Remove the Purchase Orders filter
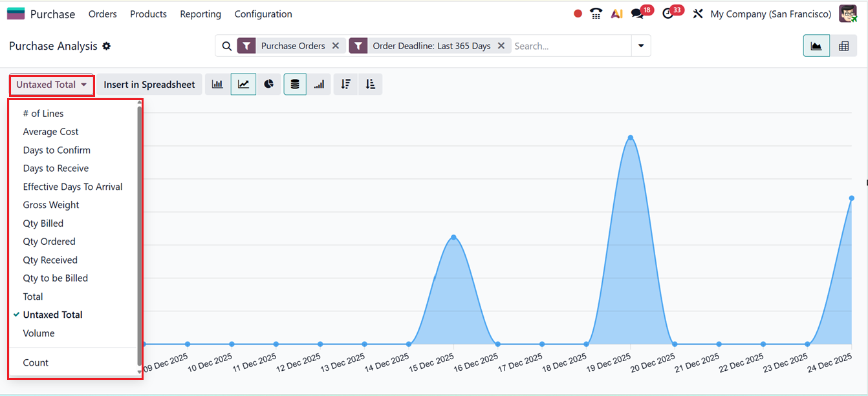868x396 pixels. [335, 46]
